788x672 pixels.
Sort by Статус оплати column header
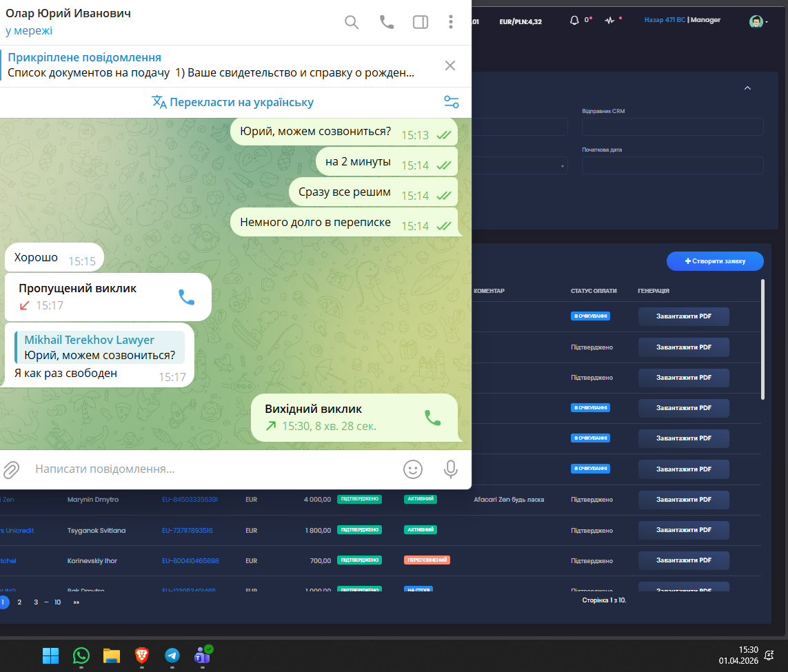tap(594, 291)
